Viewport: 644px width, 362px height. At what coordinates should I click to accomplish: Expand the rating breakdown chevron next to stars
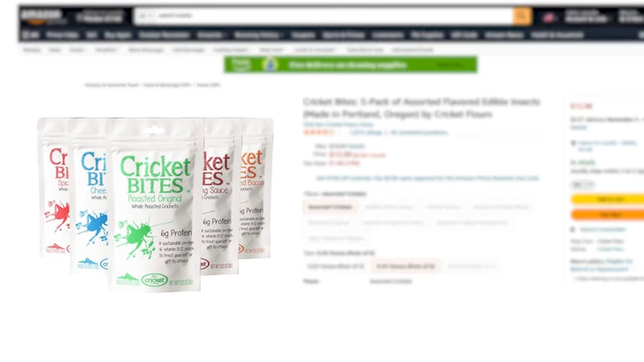click(x=341, y=132)
